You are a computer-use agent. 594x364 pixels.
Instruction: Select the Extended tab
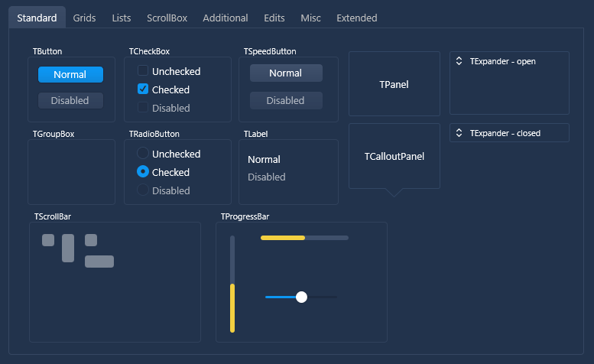357,18
